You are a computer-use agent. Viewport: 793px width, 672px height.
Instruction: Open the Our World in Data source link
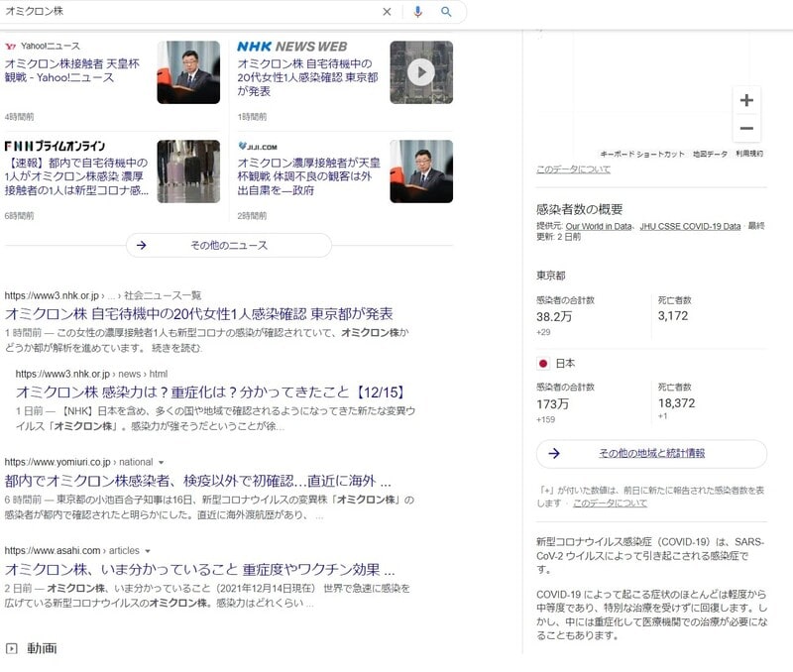pyautogui.click(x=599, y=227)
